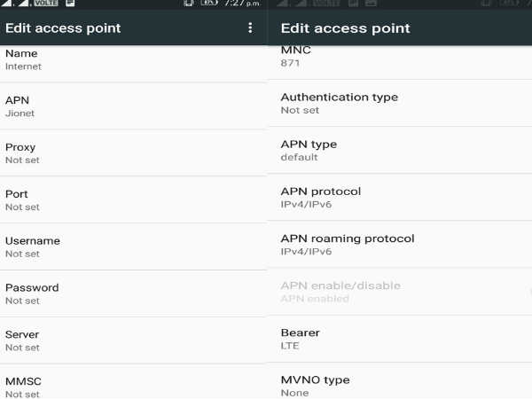
Task: Open APN protocol selection list
Action: click(400, 198)
